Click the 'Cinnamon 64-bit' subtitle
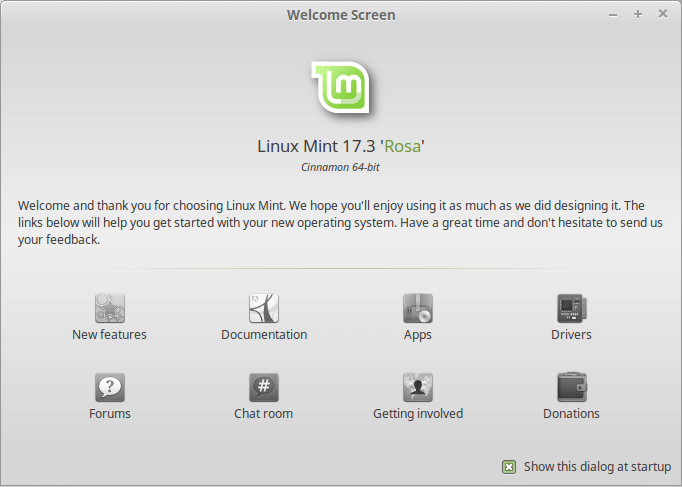 340,167
